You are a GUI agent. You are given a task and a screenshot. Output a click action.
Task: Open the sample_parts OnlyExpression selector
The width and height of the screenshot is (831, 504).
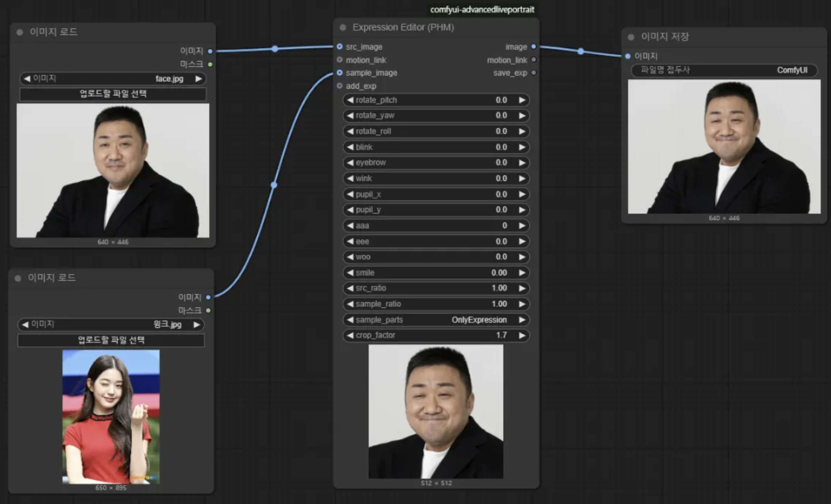click(435, 320)
